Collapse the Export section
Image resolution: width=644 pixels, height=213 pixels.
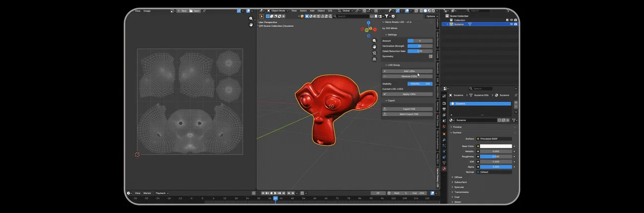391,101
